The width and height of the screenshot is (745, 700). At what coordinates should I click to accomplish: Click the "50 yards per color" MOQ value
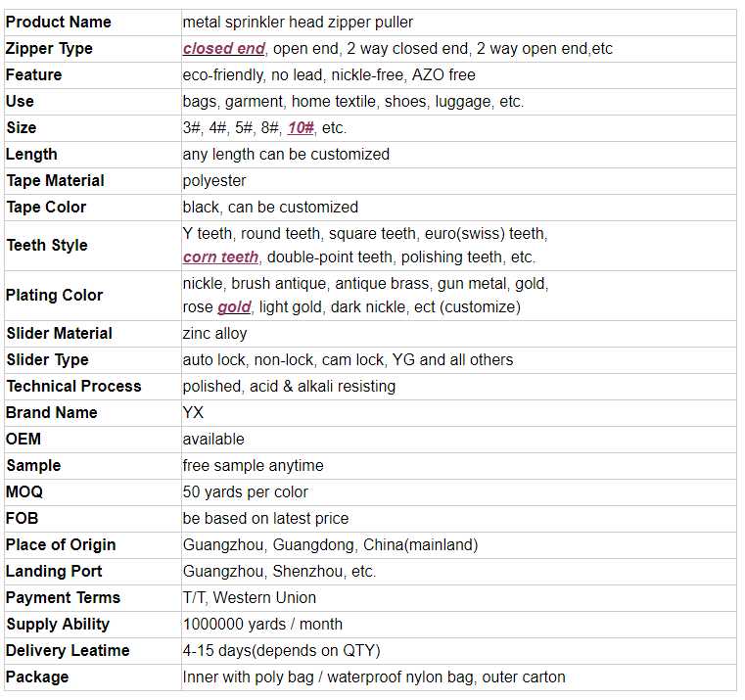[245, 491]
